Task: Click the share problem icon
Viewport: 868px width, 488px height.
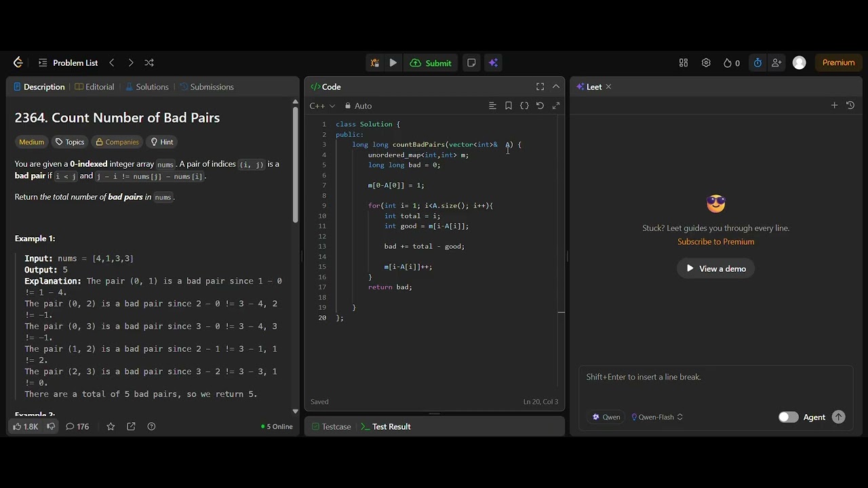Action: click(x=131, y=426)
